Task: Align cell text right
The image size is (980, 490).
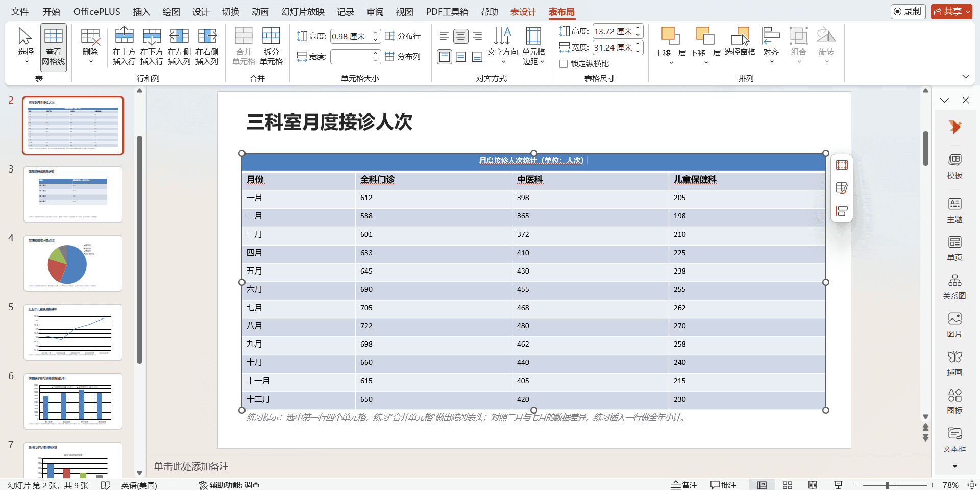Action: tap(477, 36)
